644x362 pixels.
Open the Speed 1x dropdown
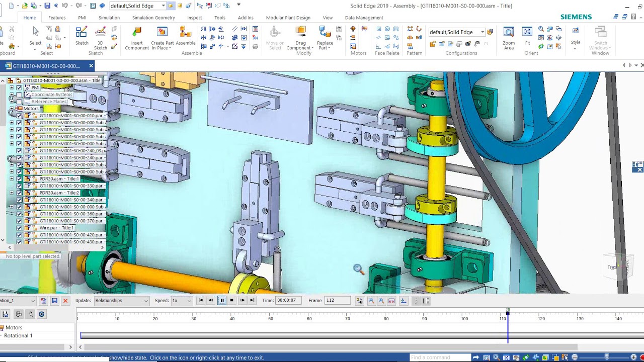point(182,301)
